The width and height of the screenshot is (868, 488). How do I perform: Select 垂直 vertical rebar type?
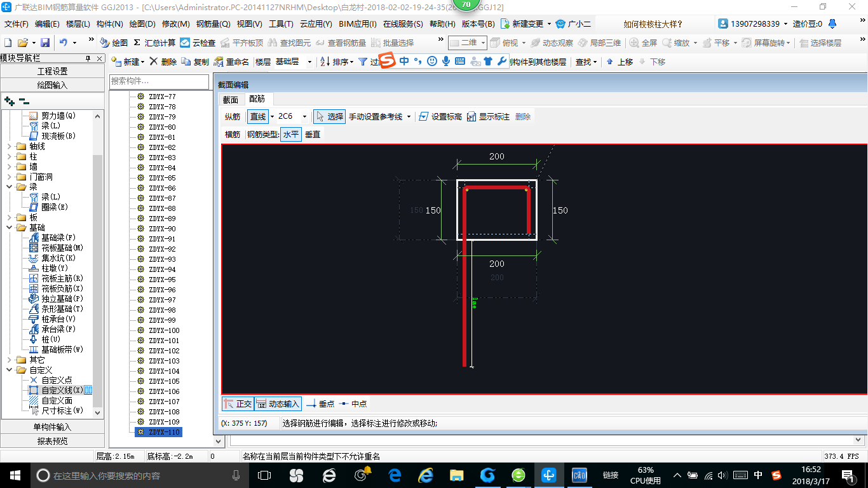point(313,134)
